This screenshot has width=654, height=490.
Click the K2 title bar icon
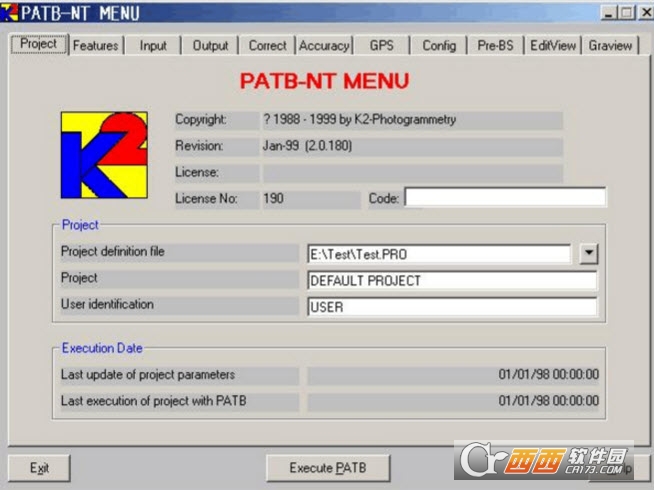click(x=9, y=12)
